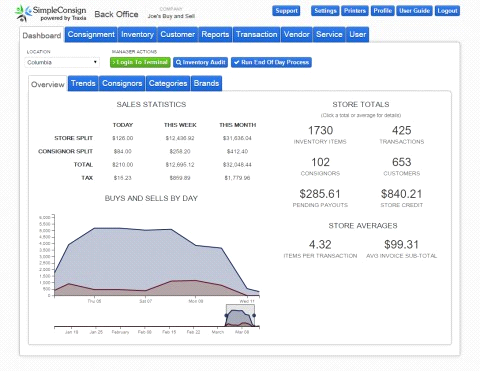Click the Logout button

[447, 11]
